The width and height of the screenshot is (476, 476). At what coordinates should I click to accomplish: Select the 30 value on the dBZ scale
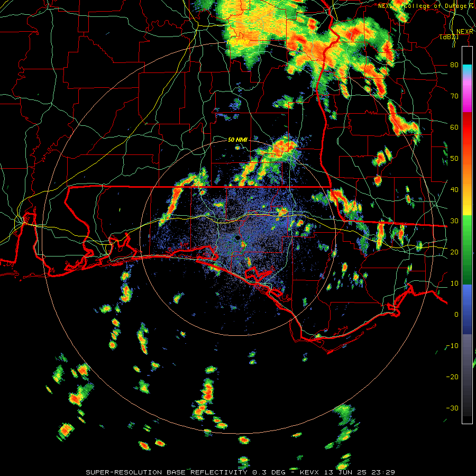click(454, 221)
